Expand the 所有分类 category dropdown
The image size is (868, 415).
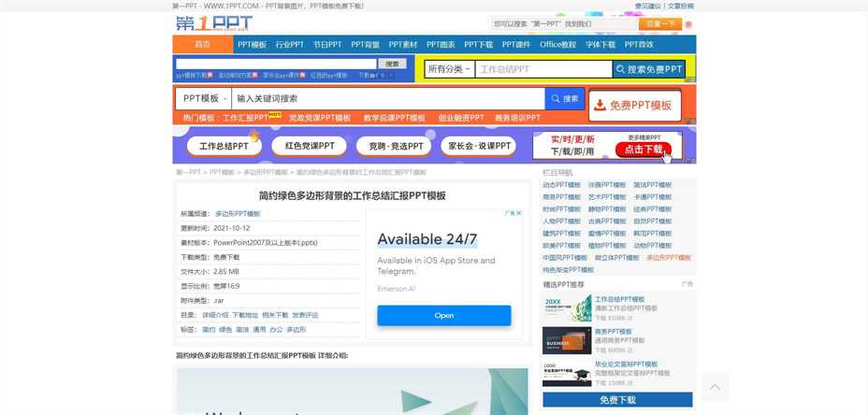point(450,69)
